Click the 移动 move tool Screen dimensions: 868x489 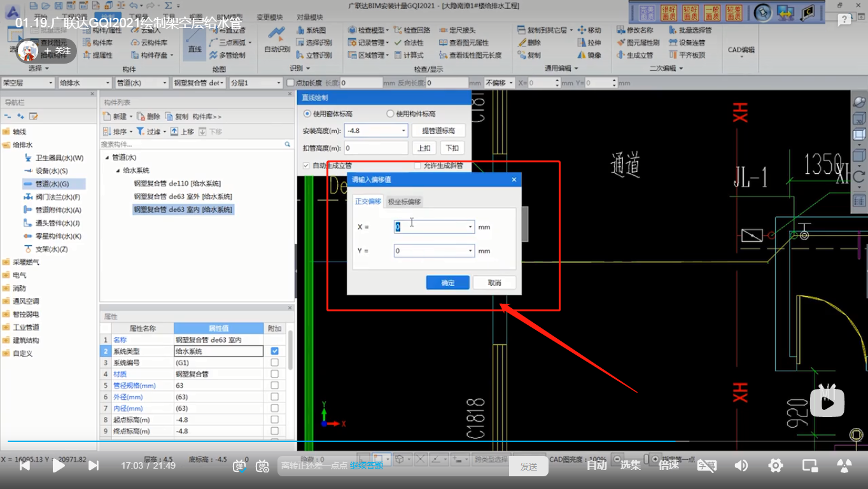pos(589,30)
